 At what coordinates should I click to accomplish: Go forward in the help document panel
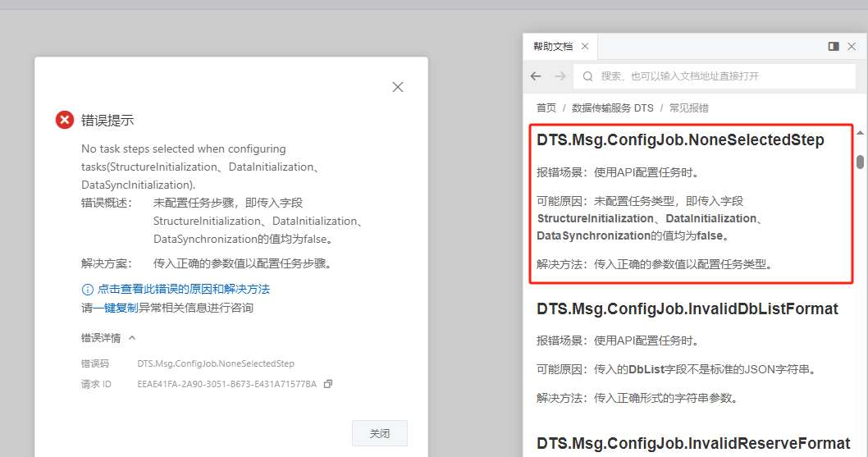pos(560,76)
